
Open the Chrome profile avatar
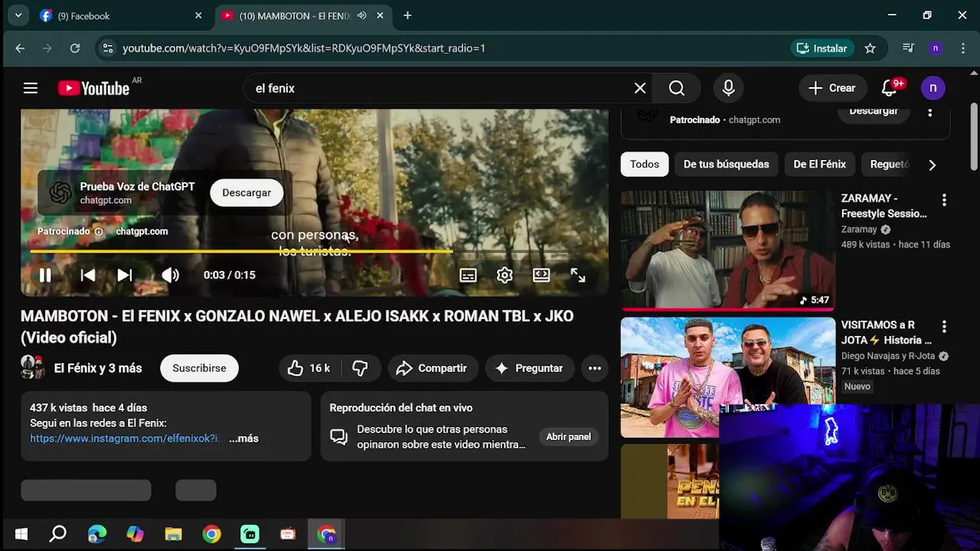936,48
